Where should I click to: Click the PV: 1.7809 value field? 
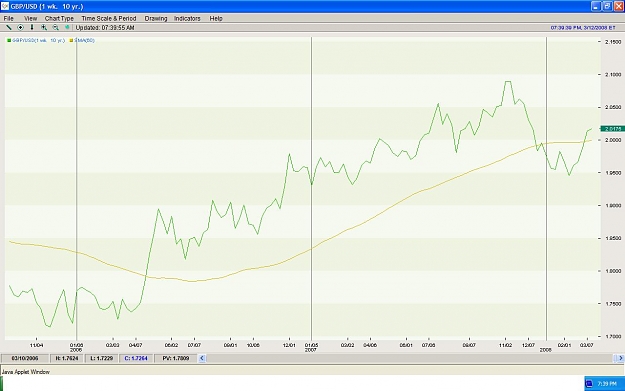tap(176, 358)
